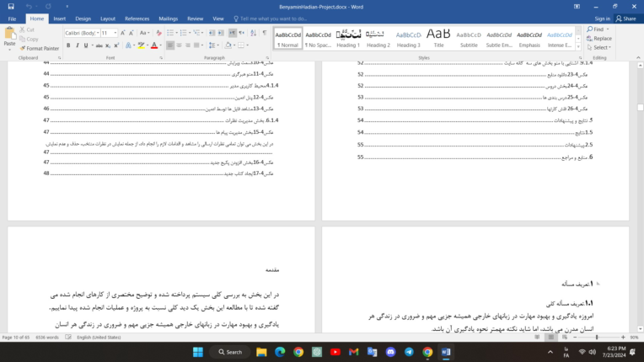Switch to Web Layout view in status bar
The image size is (644, 362).
click(565, 337)
